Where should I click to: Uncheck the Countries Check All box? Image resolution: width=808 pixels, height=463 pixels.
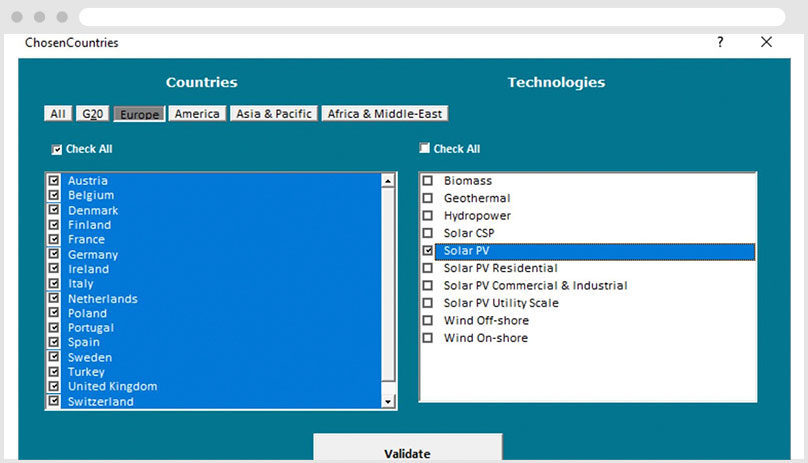tap(57, 149)
